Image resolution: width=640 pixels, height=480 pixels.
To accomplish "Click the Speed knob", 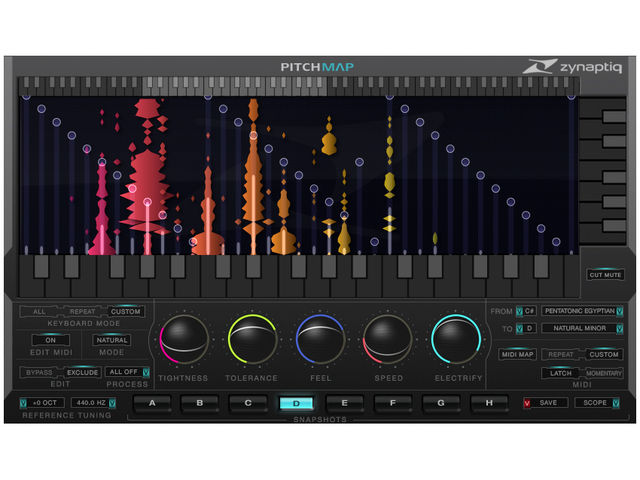I will pos(388,339).
